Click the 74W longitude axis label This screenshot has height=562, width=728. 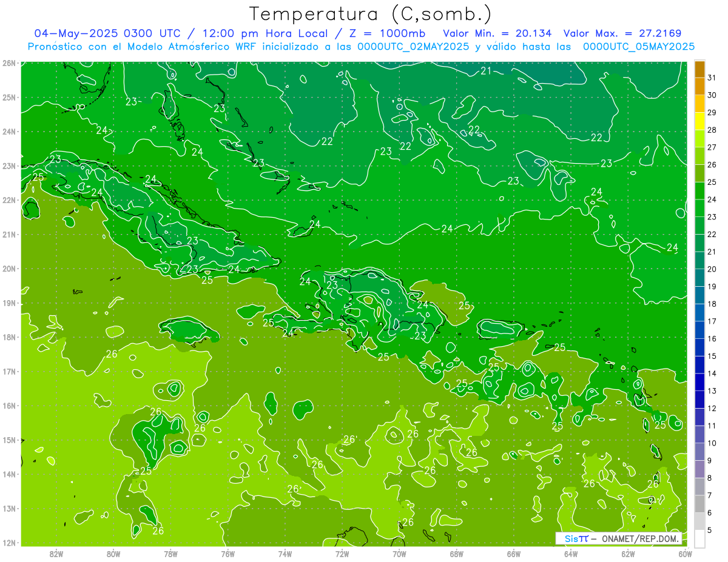pyautogui.click(x=285, y=554)
